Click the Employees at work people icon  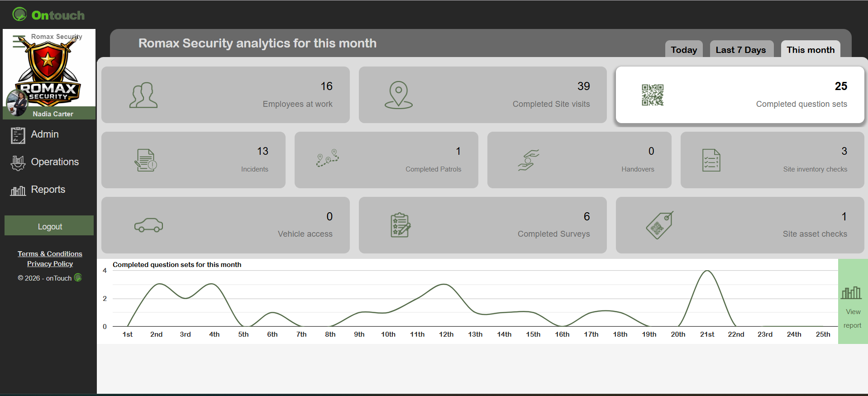143,95
